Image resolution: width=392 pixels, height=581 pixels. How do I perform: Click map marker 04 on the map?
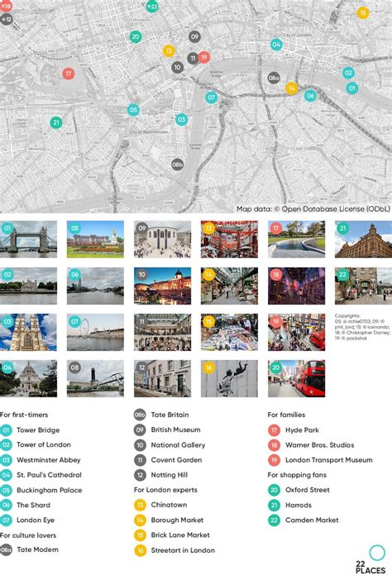tap(276, 45)
